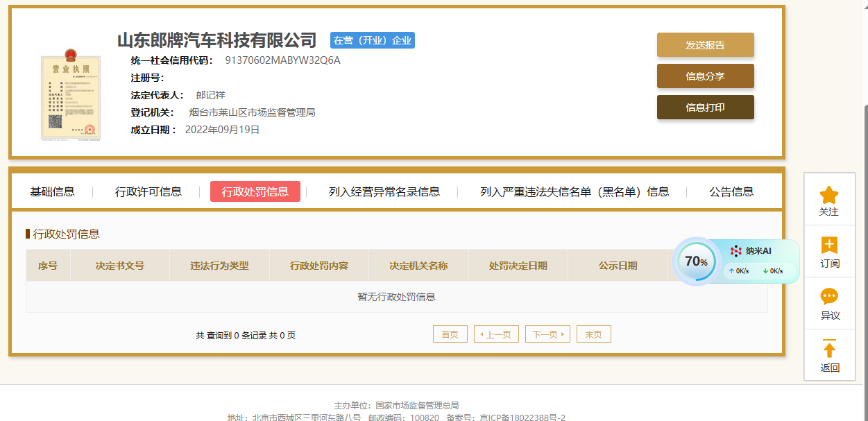Click the 70% circular progress indicator
This screenshot has height=421, width=868.
696,261
